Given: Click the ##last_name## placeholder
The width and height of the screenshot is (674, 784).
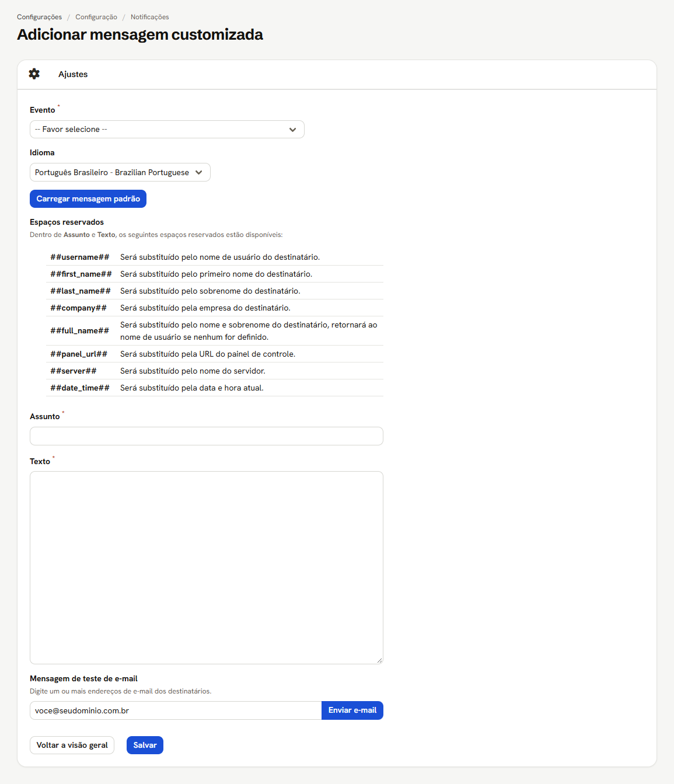Looking at the screenshot, I should tap(81, 291).
